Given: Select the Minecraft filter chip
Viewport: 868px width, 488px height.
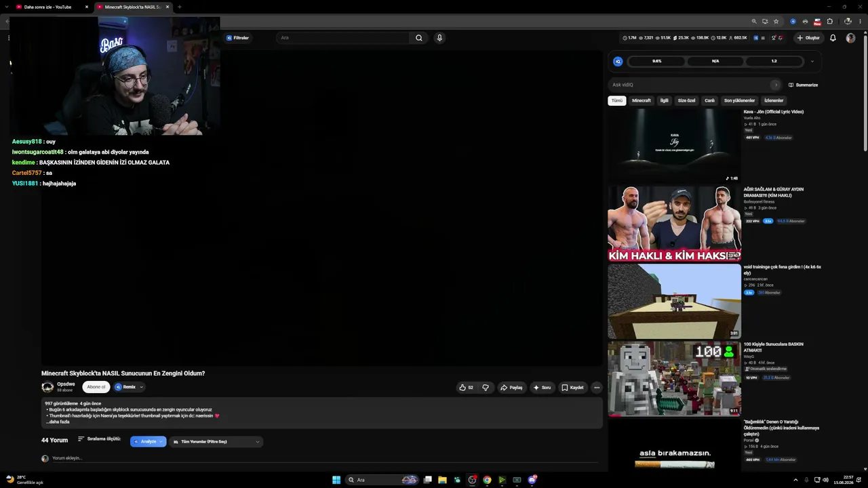Looking at the screenshot, I should coord(642,100).
